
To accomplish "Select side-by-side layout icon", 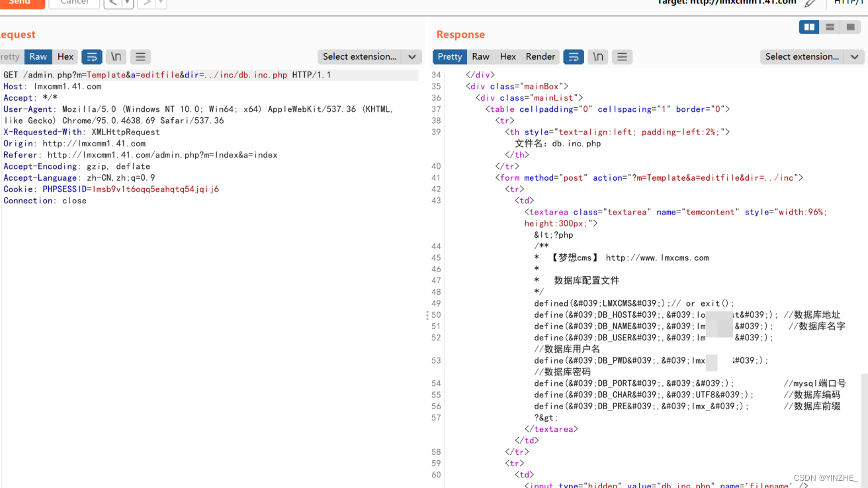I will click(809, 27).
